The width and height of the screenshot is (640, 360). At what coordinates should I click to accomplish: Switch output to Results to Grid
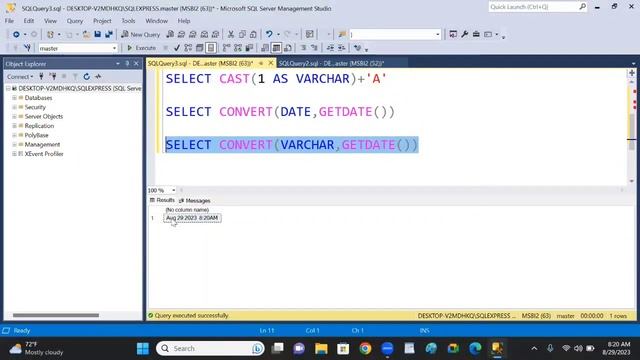pyautogui.click(x=276, y=48)
